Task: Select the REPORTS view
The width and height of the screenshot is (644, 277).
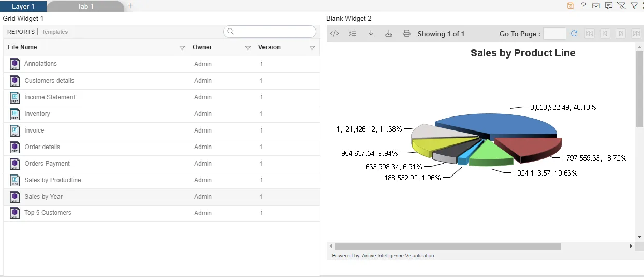Action: point(21,32)
